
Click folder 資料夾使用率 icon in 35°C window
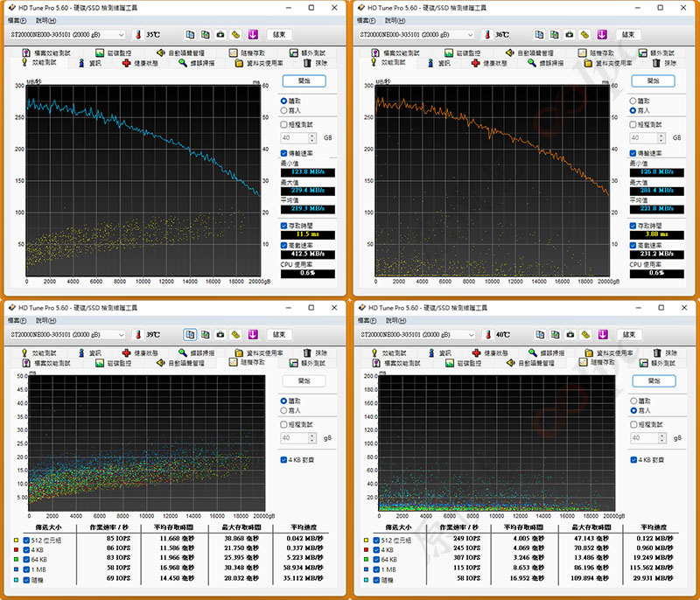point(239,63)
